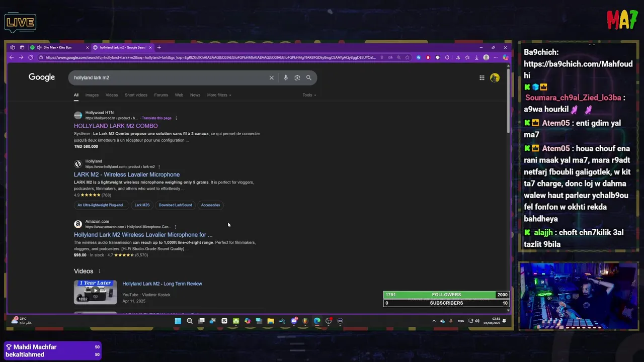The width and height of the screenshot is (644, 362).
Task: Open the Discord taskbar icon
Action: coord(294,321)
